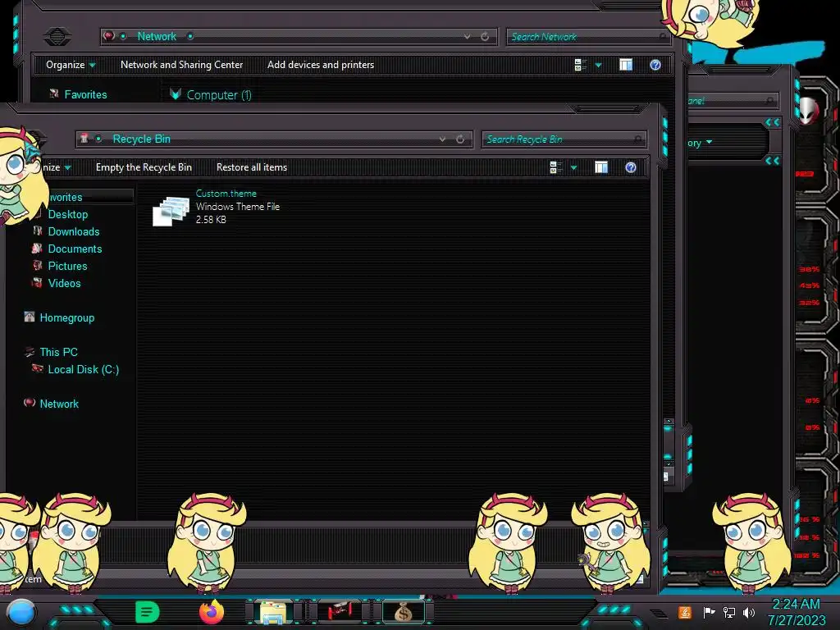Open view options arrow in Network window
This screenshot has height=630, width=840.
[x=598, y=65]
